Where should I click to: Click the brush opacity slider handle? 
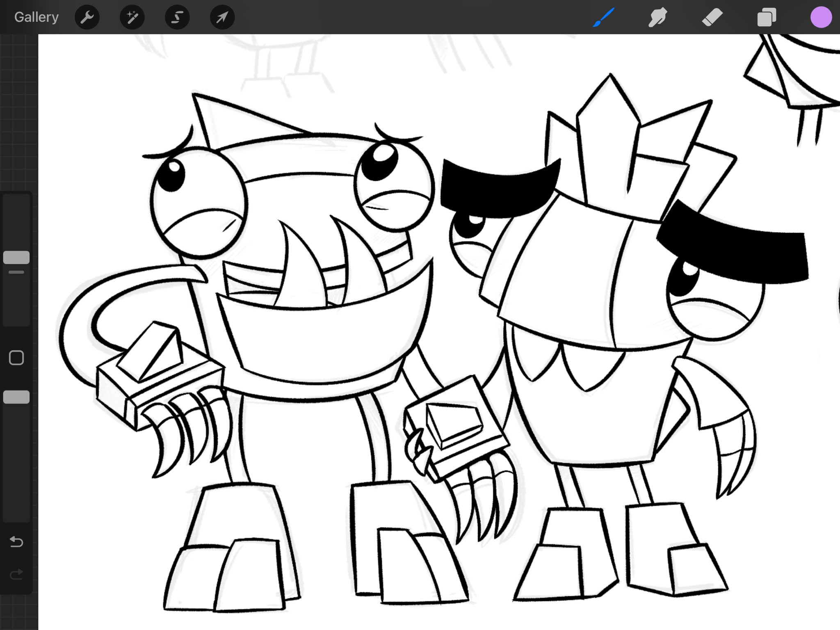point(16,397)
